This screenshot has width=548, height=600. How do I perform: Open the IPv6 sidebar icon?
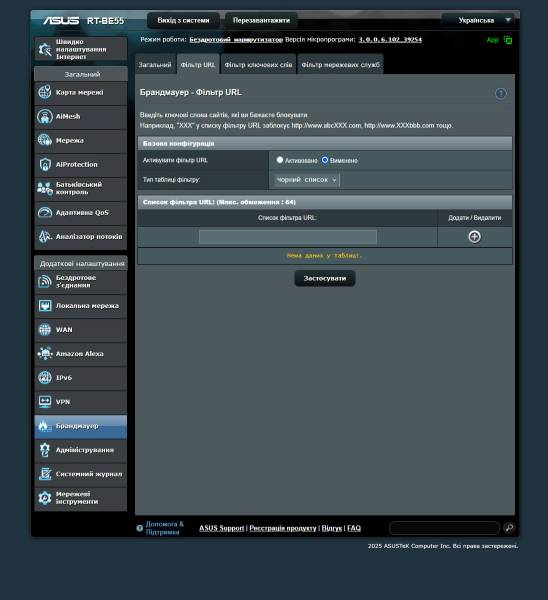point(45,378)
